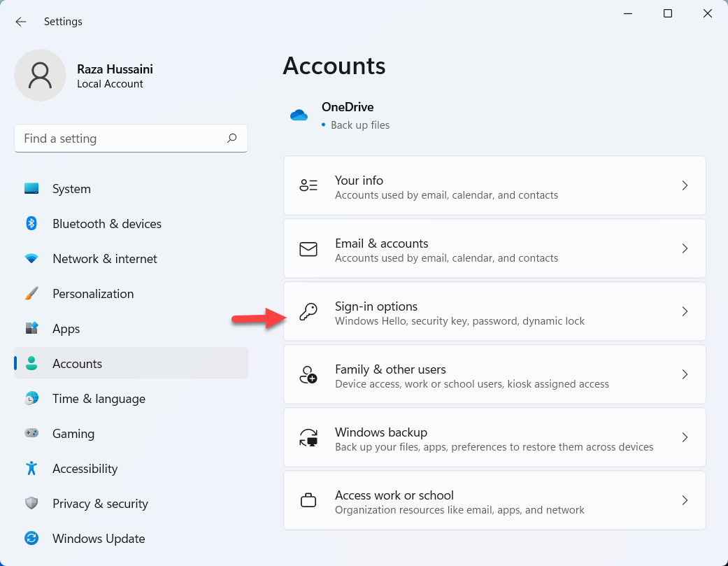This screenshot has width=728, height=566.
Task: Click the Personalization paintbrush icon
Action: (x=31, y=294)
